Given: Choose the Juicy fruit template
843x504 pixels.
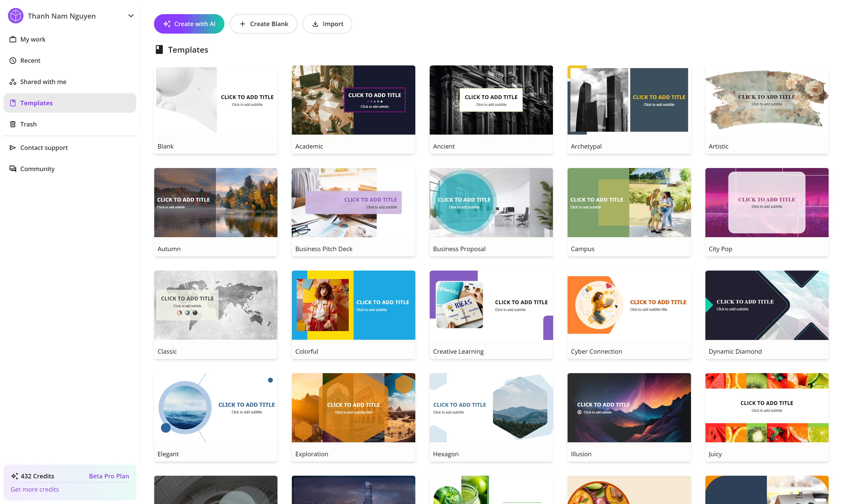Looking at the screenshot, I should [766, 408].
